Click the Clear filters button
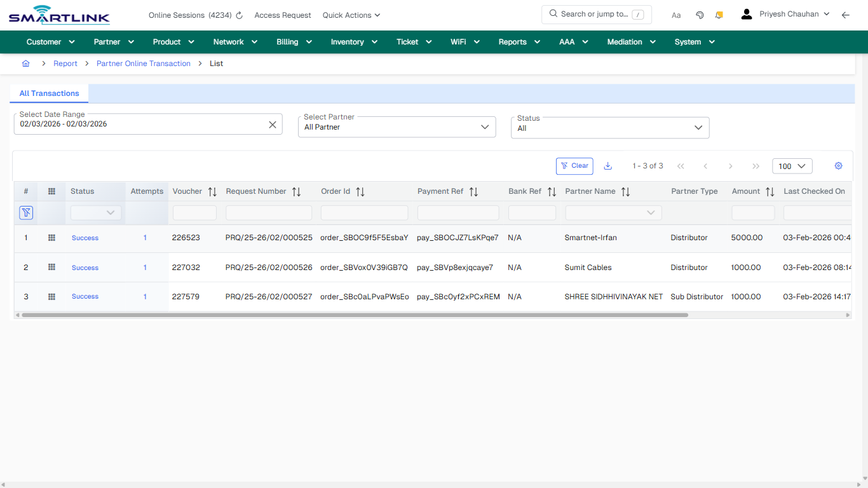 [x=574, y=165]
